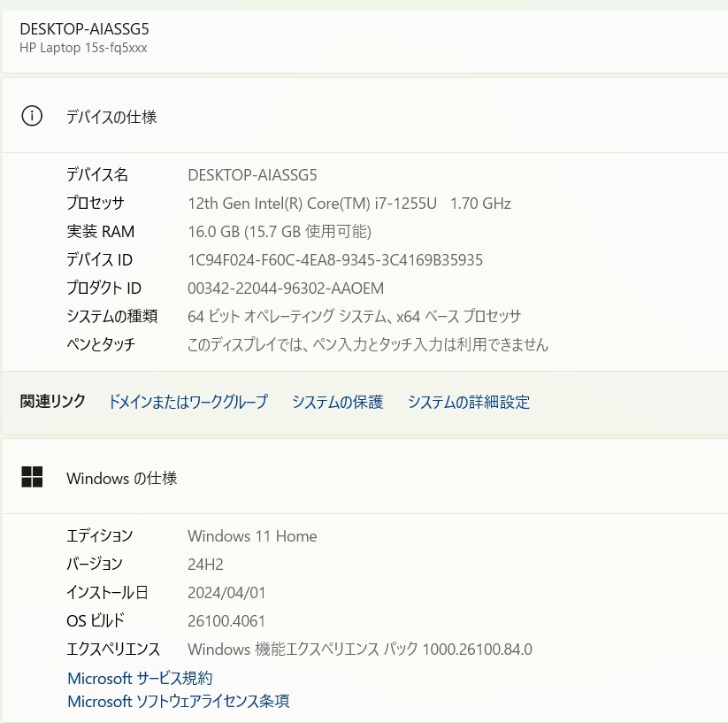Open the ドメインまたはワークグループ link

coord(188,402)
